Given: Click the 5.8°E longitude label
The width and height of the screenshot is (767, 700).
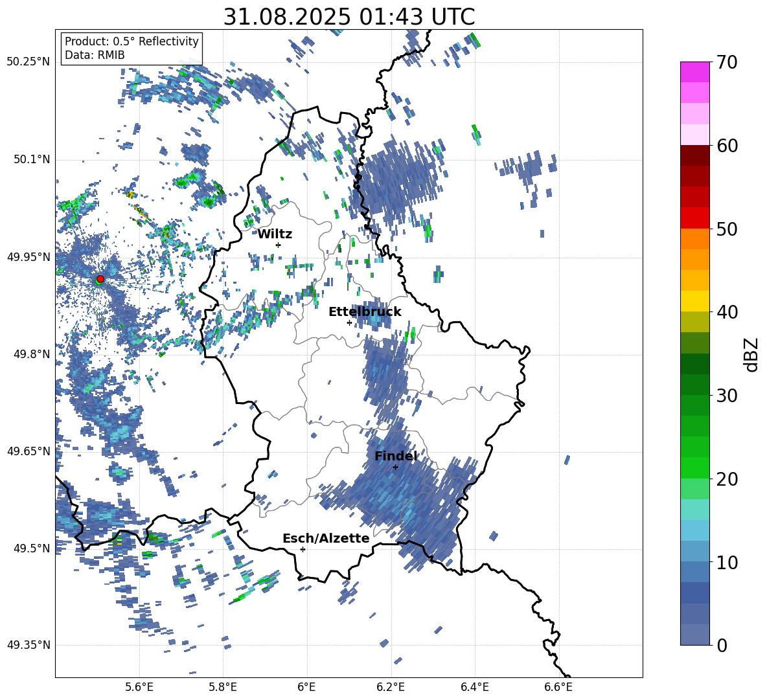Looking at the screenshot, I should [223, 687].
